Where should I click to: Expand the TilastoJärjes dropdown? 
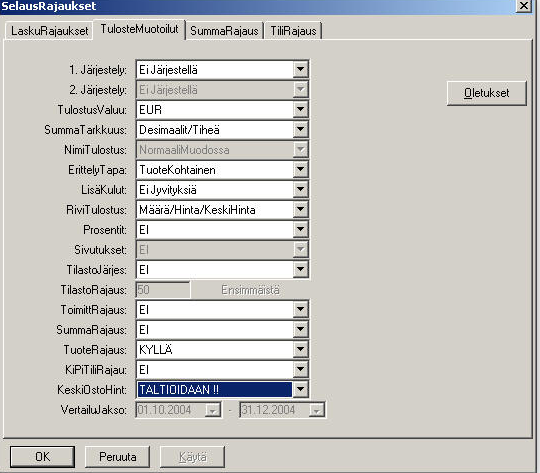[x=300, y=269]
